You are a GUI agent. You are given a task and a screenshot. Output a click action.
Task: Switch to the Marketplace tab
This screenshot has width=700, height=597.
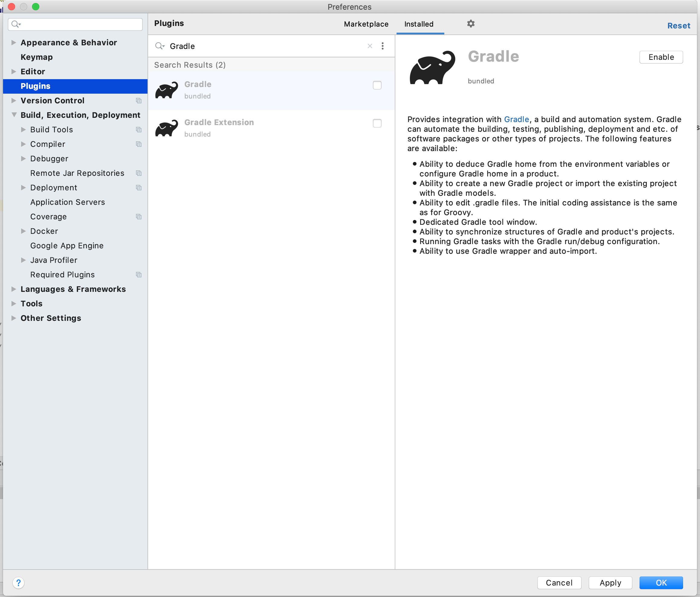coord(366,24)
